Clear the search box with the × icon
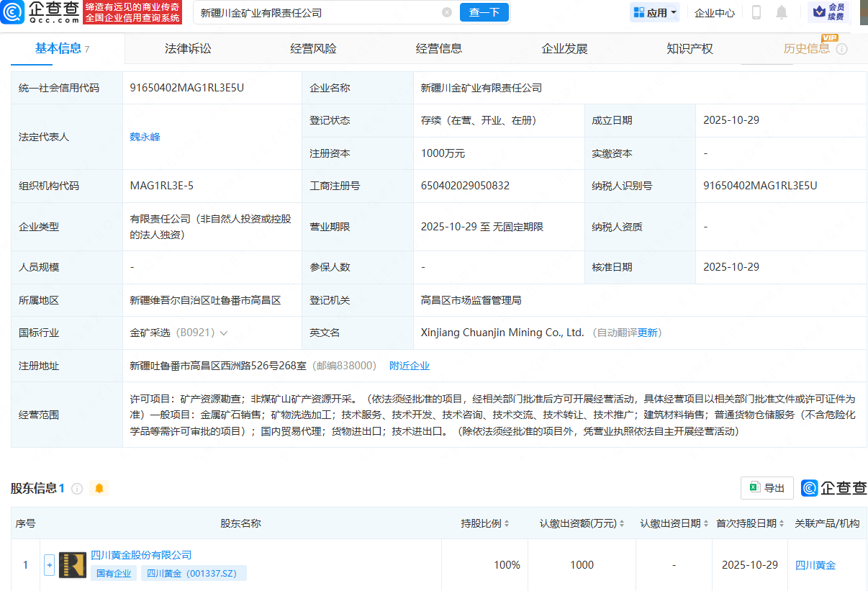 click(x=448, y=12)
